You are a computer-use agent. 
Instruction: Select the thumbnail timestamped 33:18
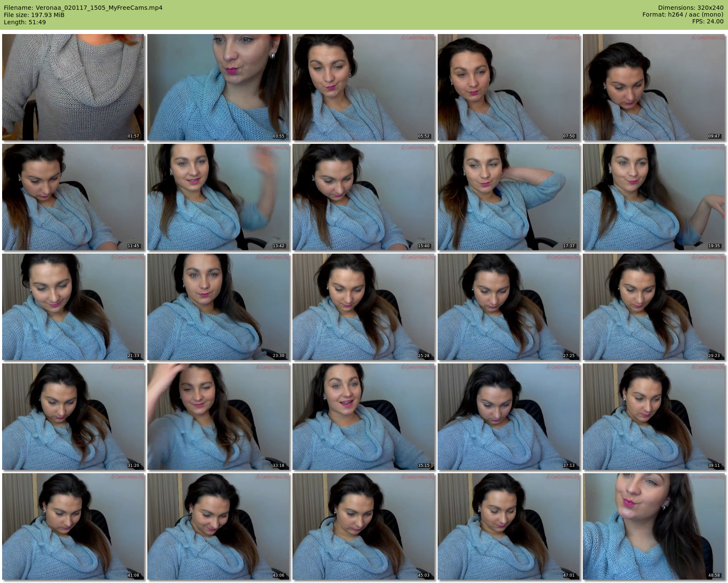click(218, 417)
